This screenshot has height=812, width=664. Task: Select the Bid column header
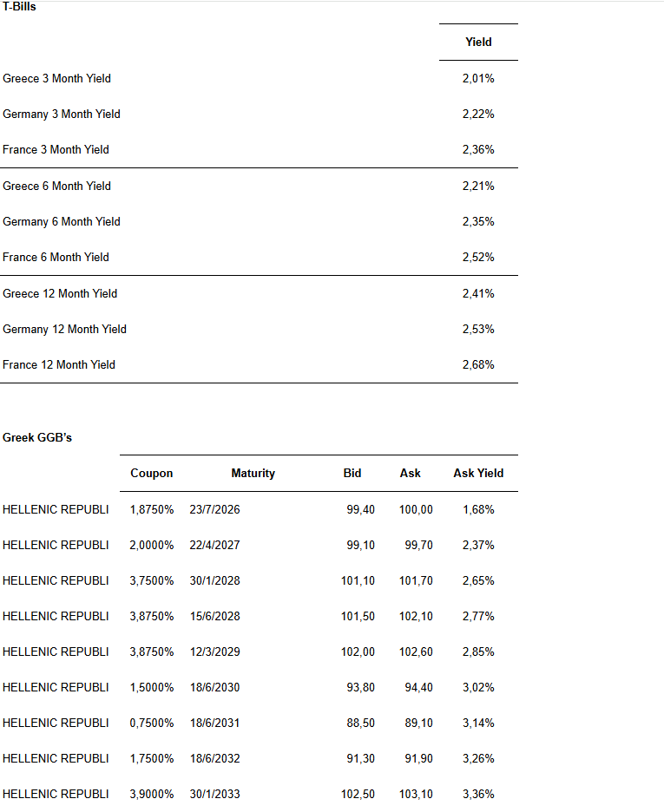coord(352,474)
